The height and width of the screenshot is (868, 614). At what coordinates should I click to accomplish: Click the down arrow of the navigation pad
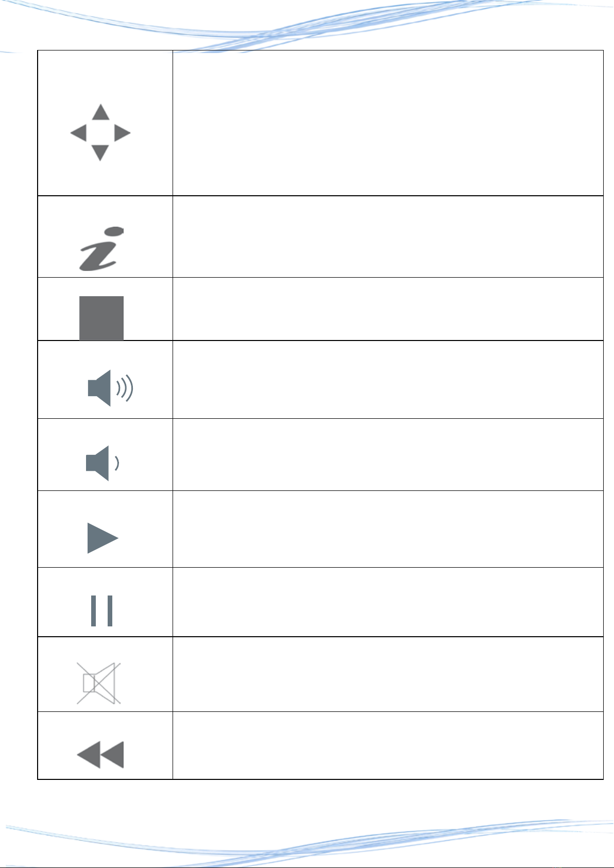(100, 153)
